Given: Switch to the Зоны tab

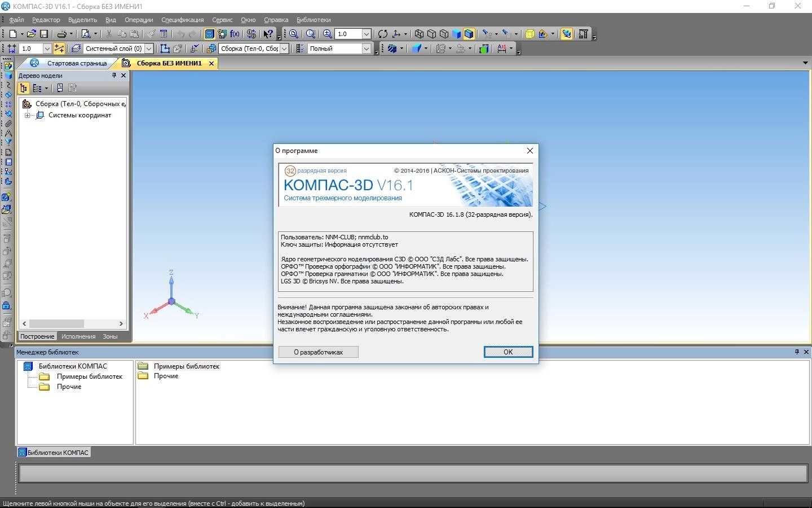Looking at the screenshot, I should [110, 336].
